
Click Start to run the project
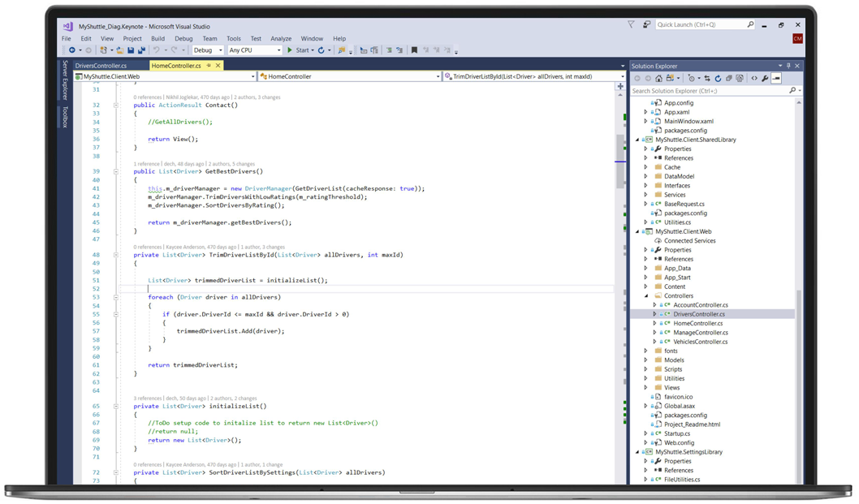pos(301,50)
